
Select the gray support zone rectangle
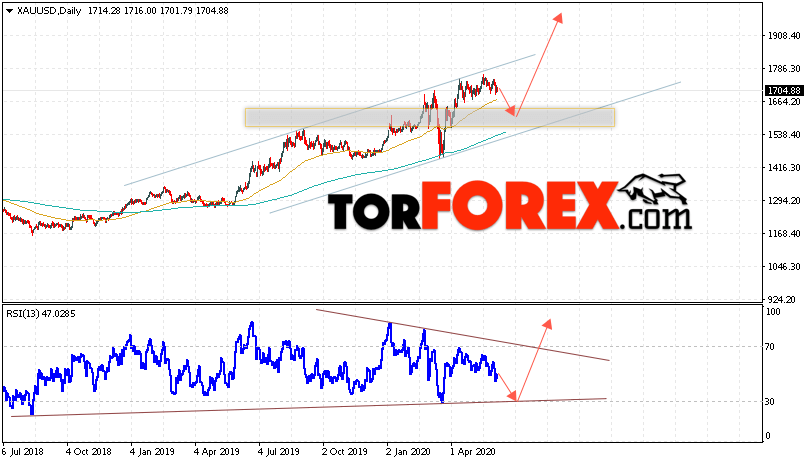point(430,118)
